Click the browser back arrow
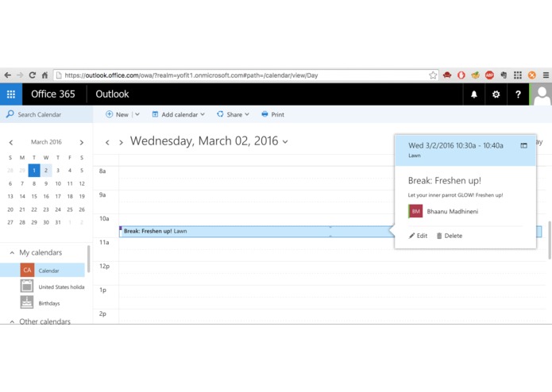The width and height of the screenshot is (552, 392). 7,75
